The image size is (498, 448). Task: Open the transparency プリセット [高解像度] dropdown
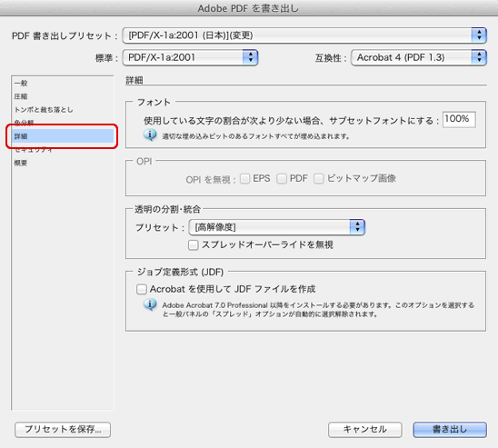(277, 227)
